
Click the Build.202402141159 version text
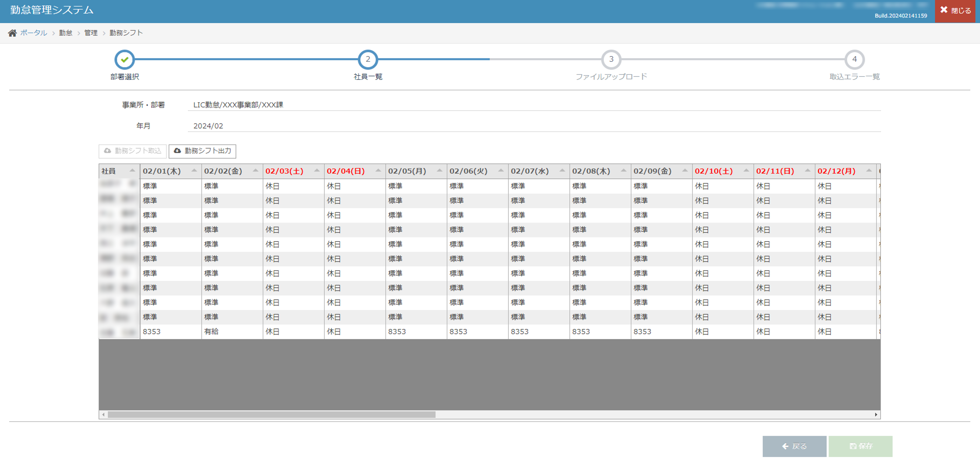(x=901, y=16)
